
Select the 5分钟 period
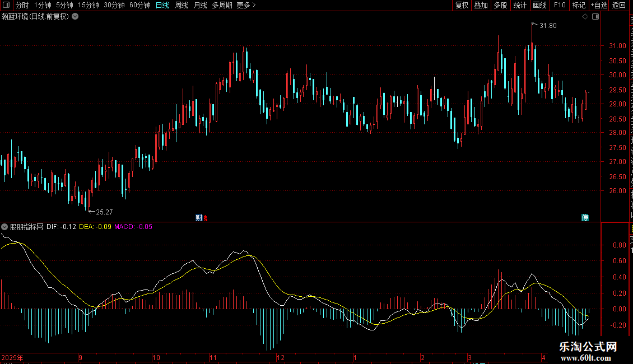[x=64, y=5]
